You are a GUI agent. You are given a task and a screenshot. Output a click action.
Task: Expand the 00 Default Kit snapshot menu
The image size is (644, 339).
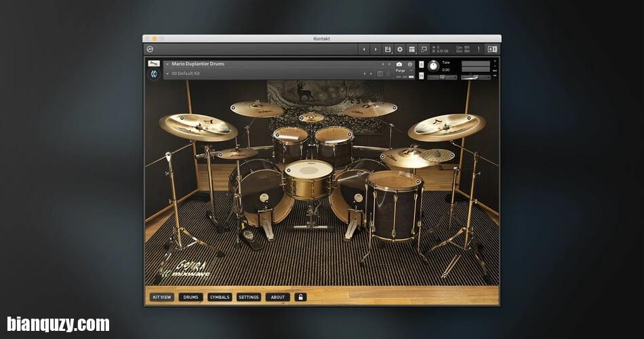167,74
